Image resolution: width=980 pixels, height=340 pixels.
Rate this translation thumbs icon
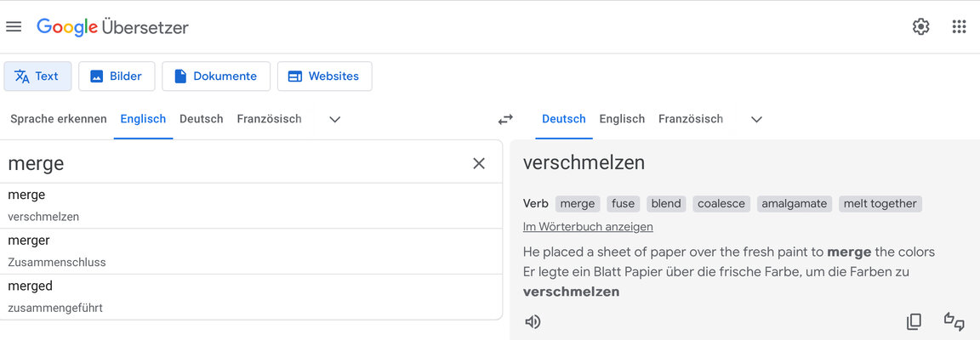(x=954, y=322)
